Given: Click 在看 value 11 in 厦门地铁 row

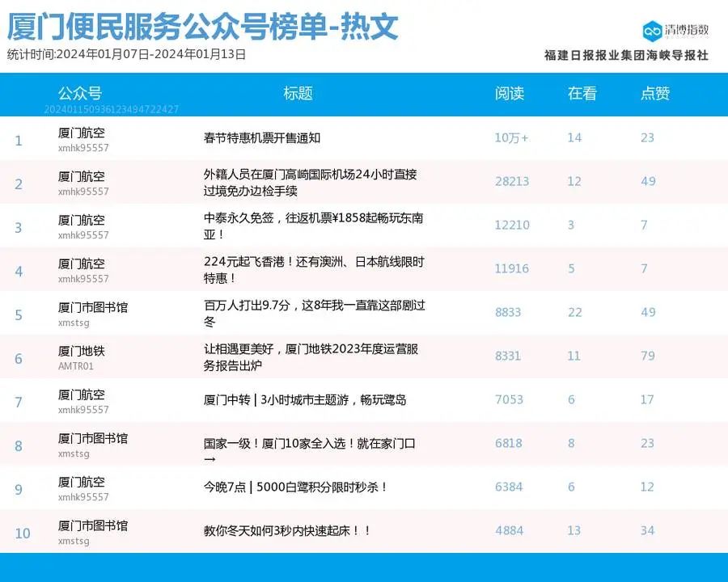Looking at the screenshot, I should click(574, 356).
